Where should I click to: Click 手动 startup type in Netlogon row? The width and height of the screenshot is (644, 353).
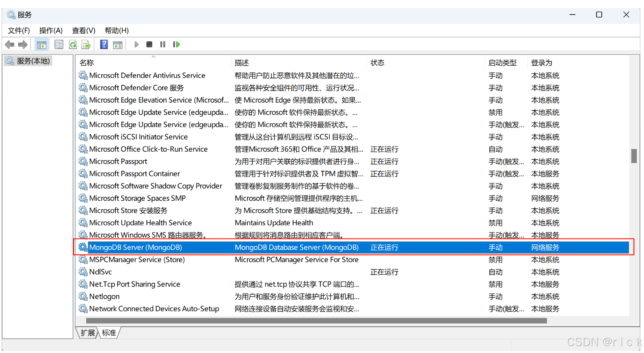point(495,296)
